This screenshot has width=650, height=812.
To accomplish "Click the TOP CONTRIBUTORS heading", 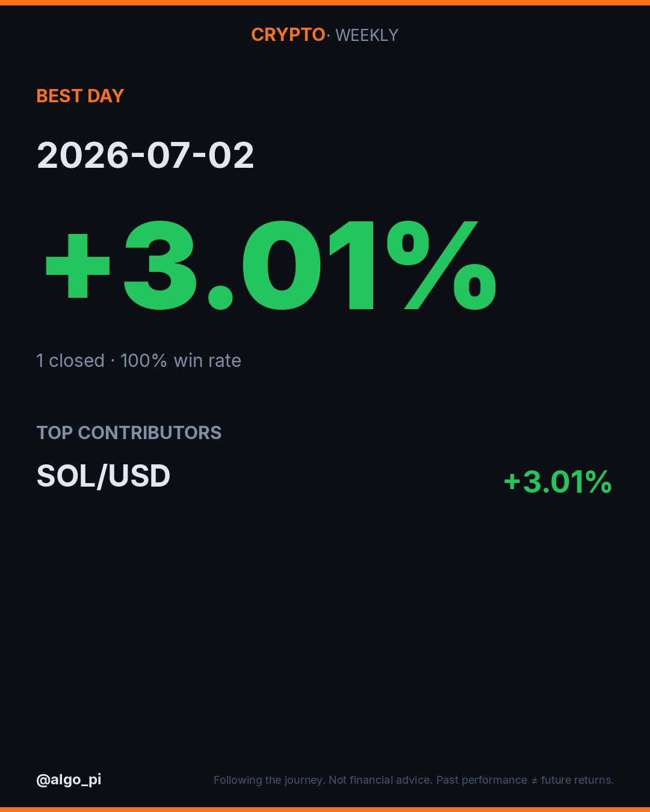I will tap(129, 432).
